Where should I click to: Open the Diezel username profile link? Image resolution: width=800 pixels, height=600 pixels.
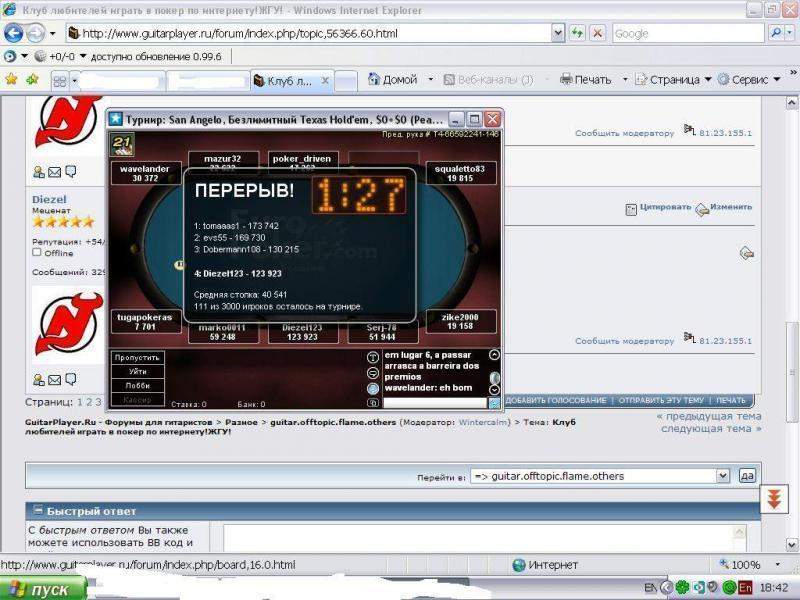(x=49, y=199)
